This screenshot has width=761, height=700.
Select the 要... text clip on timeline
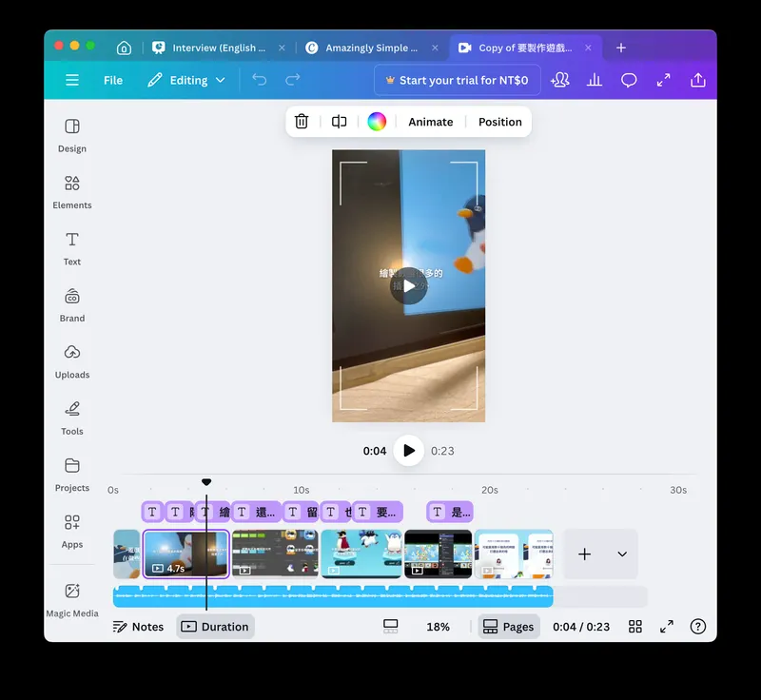click(x=378, y=512)
